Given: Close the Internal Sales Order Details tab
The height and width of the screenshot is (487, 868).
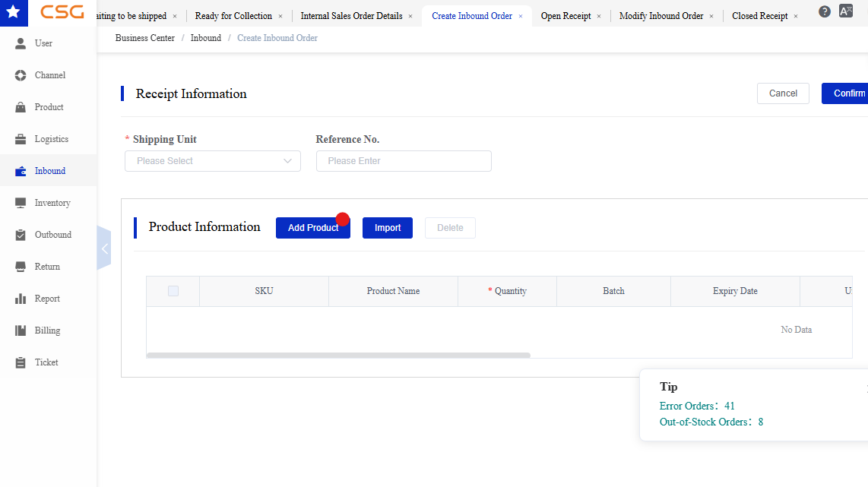Looking at the screenshot, I should coord(410,17).
